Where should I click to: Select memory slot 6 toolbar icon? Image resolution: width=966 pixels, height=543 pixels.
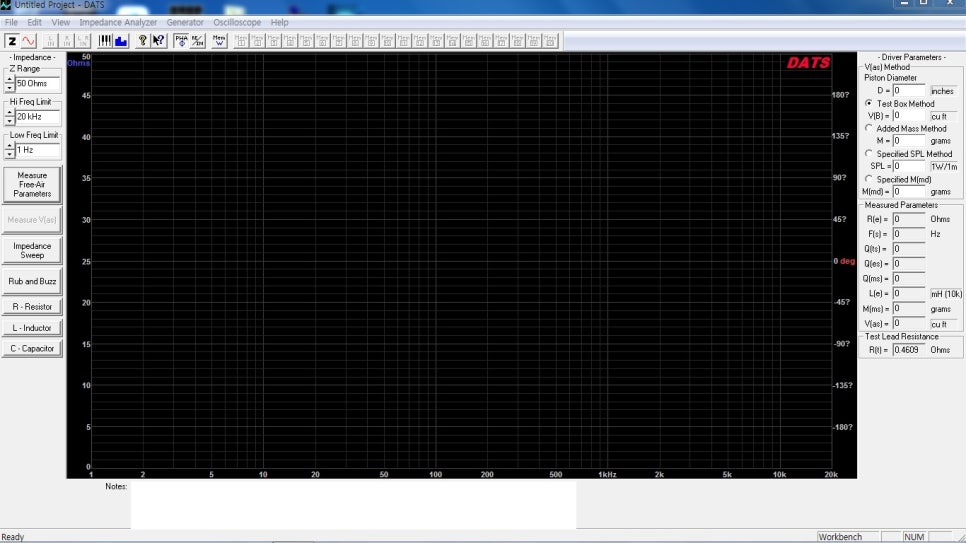tap(323, 41)
